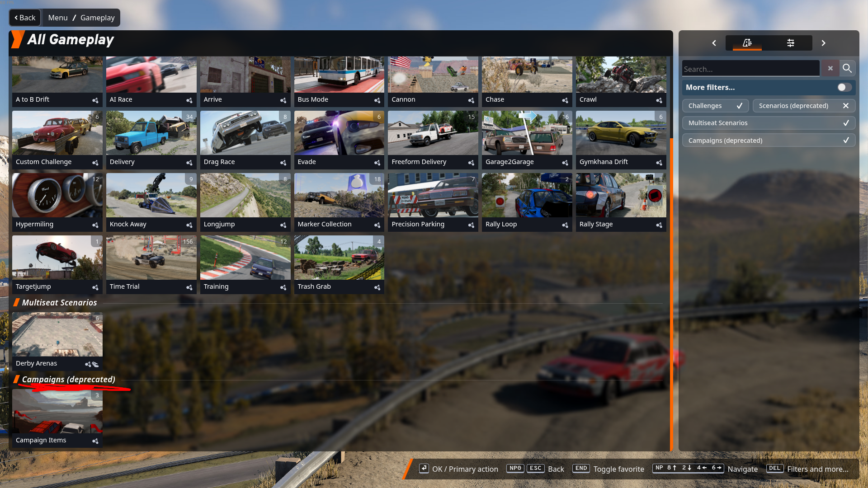The width and height of the screenshot is (868, 488).
Task: Select Gameplay breadcrumb
Action: [98, 18]
